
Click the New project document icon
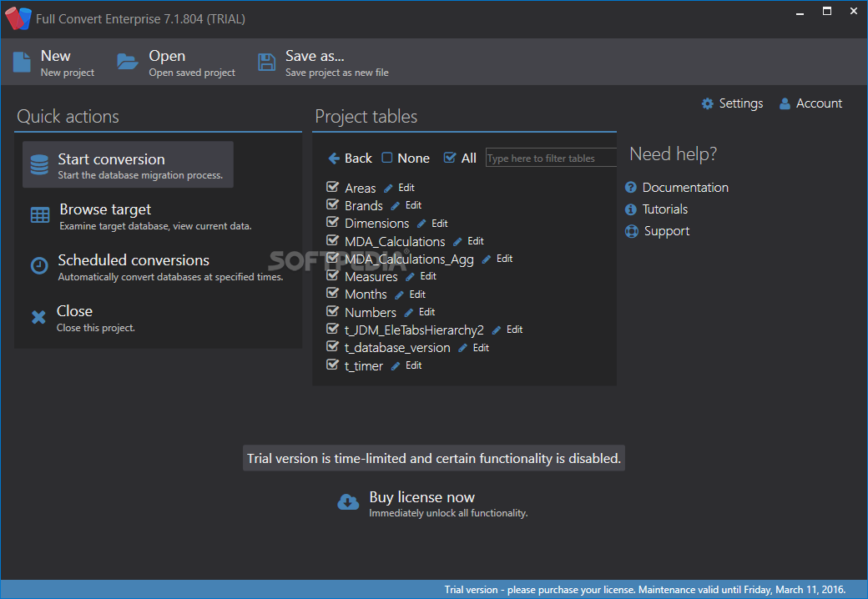[x=22, y=63]
